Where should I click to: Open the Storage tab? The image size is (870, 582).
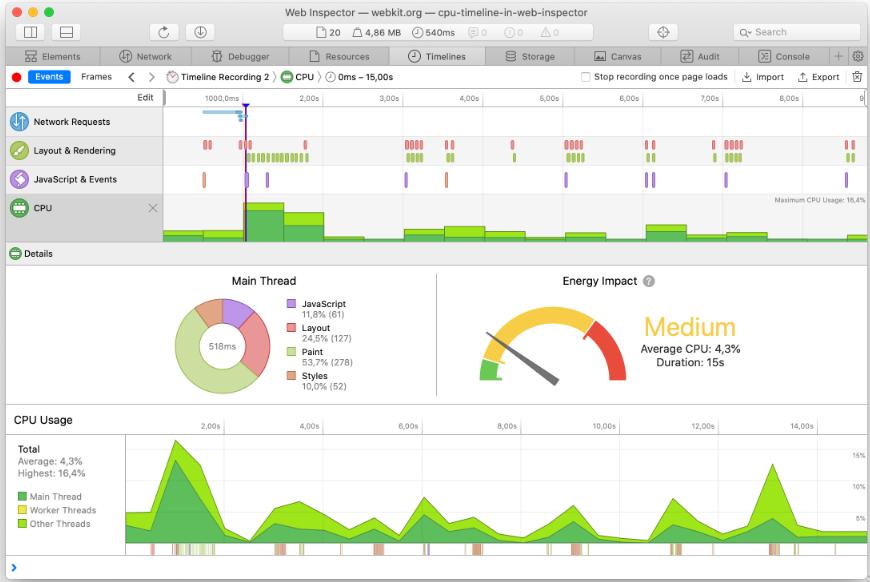coord(530,56)
